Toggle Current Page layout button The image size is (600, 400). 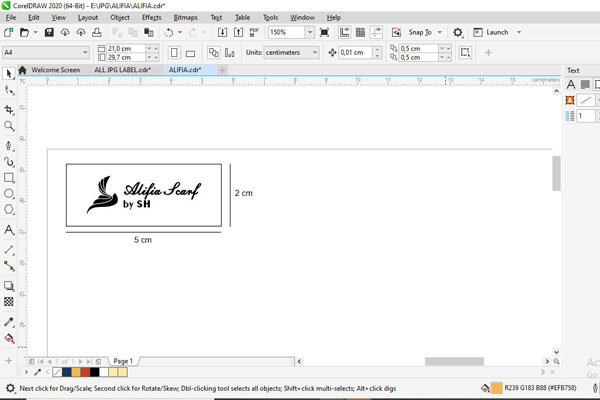pyautogui.click(x=230, y=52)
